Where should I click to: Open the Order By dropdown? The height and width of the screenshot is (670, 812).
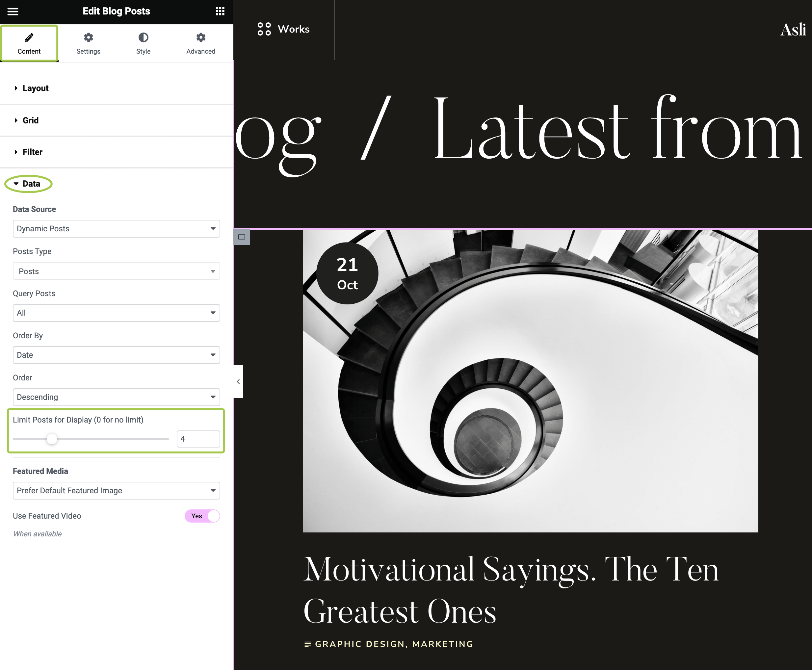pyautogui.click(x=116, y=355)
